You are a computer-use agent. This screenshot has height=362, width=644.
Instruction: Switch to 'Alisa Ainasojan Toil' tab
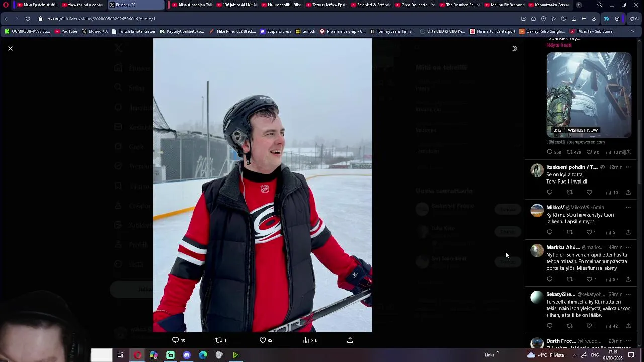[x=191, y=5]
